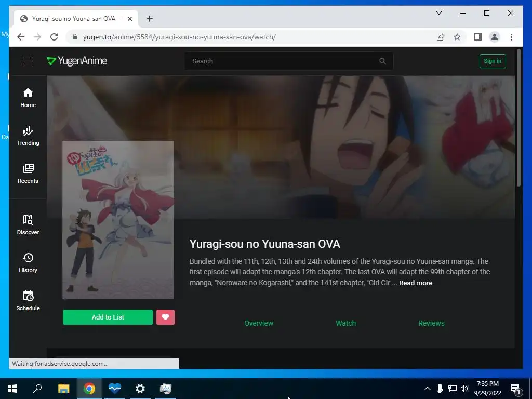Open Settings gear in taskbar
Screen dimensions: 532x399
coord(140,389)
